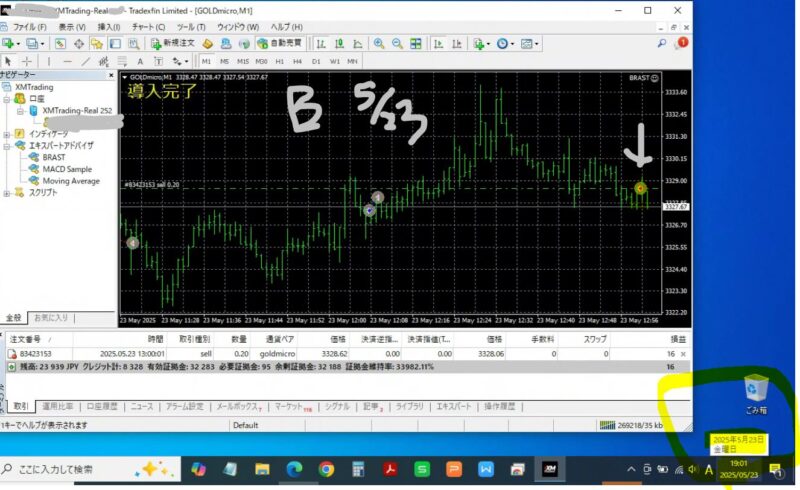Viewport: 800px width, 490px height.
Task: Switch to 口座履歴 terminal tab
Action: tap(102, 406)
